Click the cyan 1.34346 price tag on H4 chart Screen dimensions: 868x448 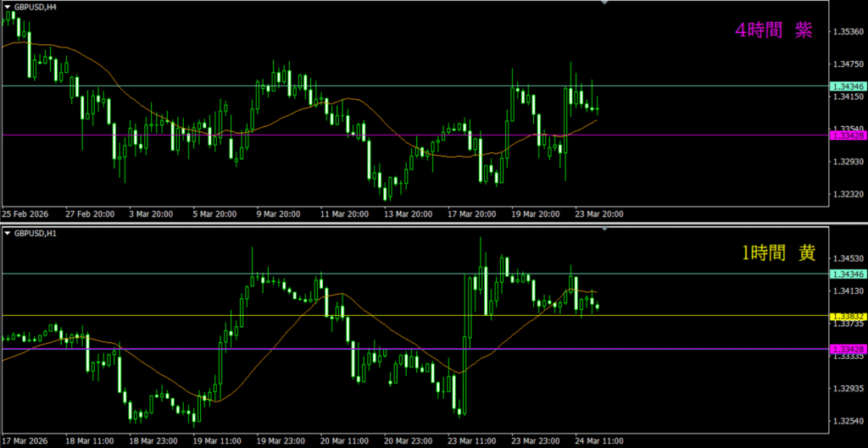pos(848,86)
